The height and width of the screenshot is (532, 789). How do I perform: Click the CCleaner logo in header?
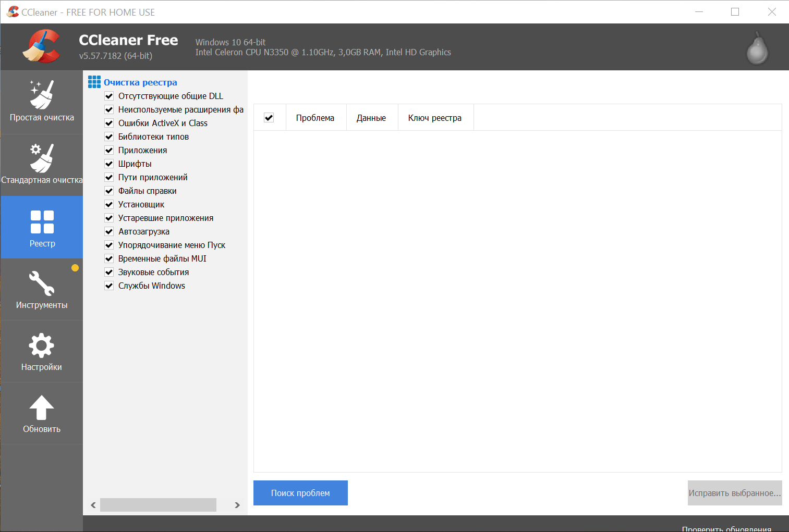[x=42, y=46]
